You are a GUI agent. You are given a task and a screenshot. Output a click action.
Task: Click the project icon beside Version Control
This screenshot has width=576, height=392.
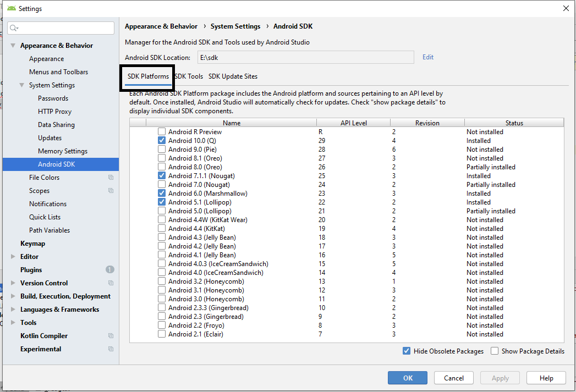point(111,283)
